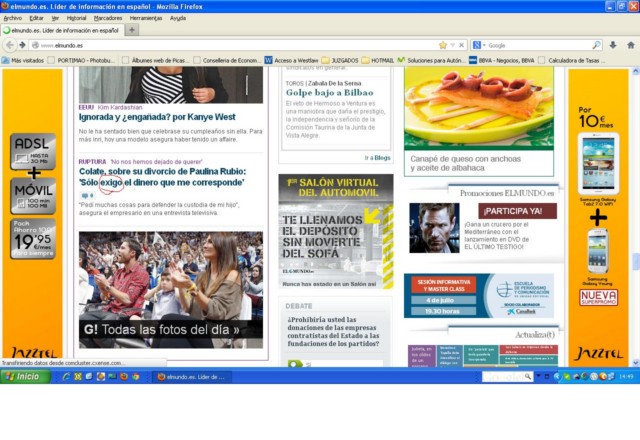Click the search magnifier icon
The width and height of the screenshot is (640, 440).
[596, 45]
